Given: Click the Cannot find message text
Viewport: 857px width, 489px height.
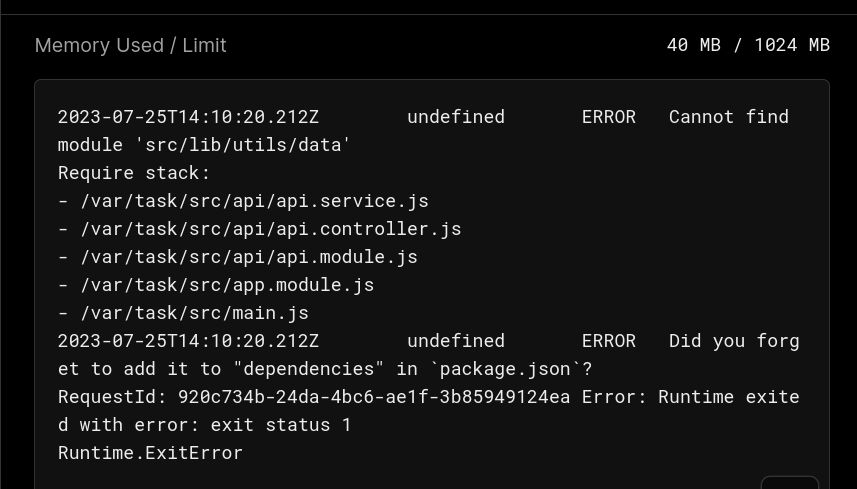Looking at the screenshot, I should pos(729,117).
